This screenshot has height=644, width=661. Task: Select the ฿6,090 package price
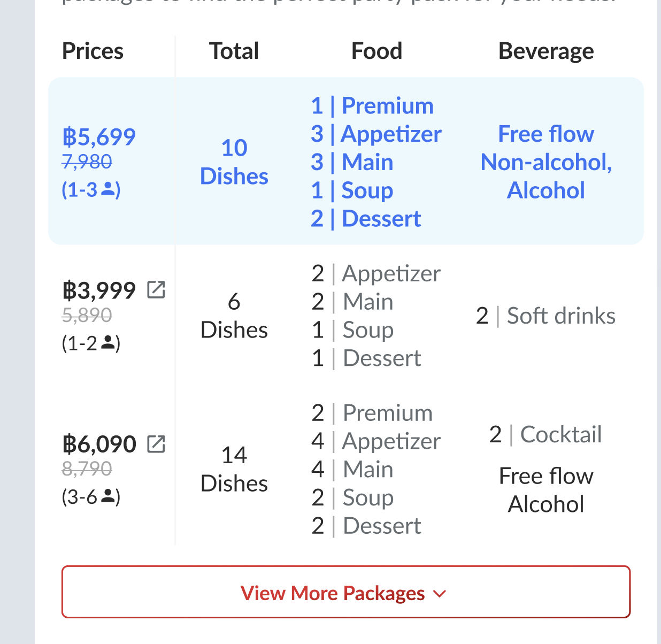coord(99,444)
